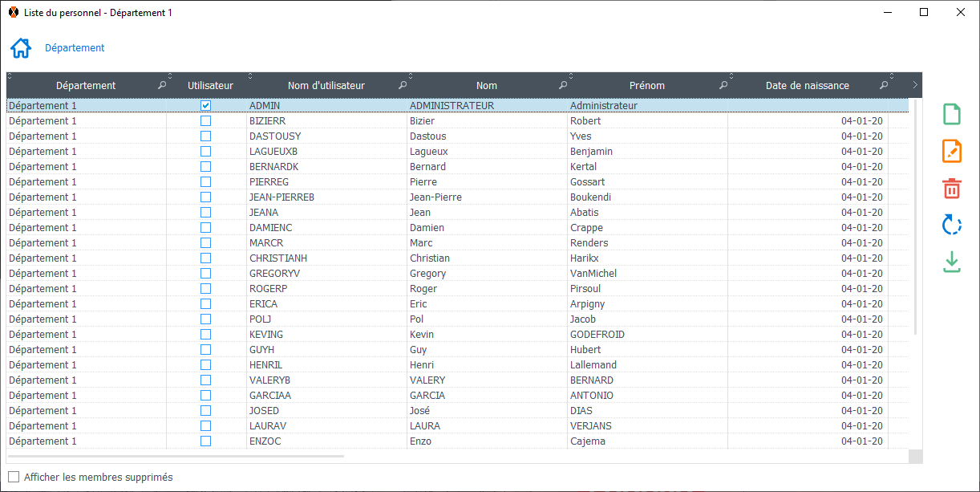Viewport: 980px width, 492px height.
Task: Tick the Utilisateur checkbox for DASTOUSY
Action: (x=206, y=136)
